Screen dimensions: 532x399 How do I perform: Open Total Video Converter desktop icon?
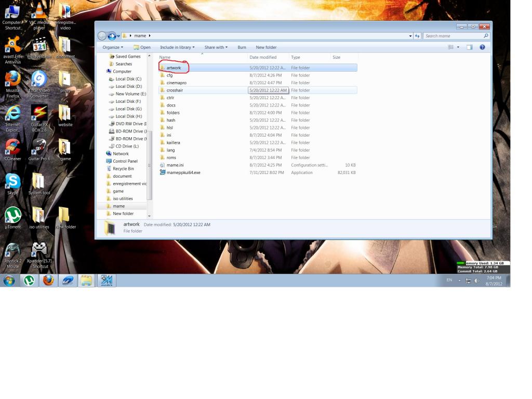tap(39, 85)
